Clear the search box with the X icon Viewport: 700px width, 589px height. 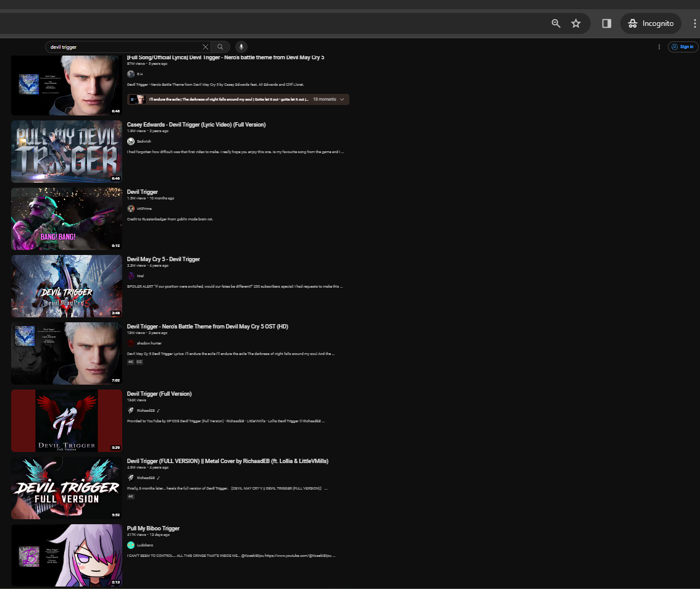(206, 47)
